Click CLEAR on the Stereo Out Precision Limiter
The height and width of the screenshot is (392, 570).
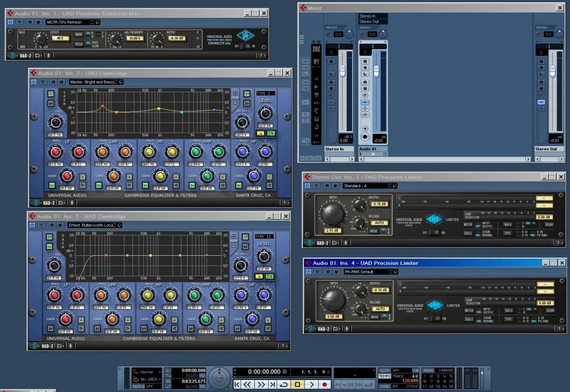coord(549,224)
